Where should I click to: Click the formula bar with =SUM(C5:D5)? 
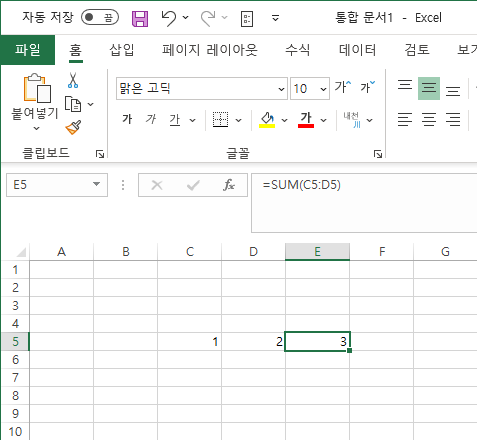coord(364,203)
